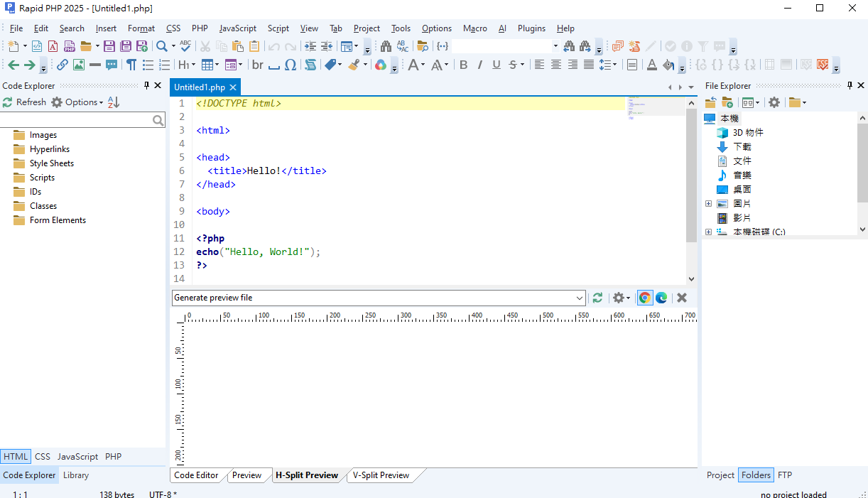Click the Save All double-disk icon
The image size is (868, 498).
click(x=125, y=46)
